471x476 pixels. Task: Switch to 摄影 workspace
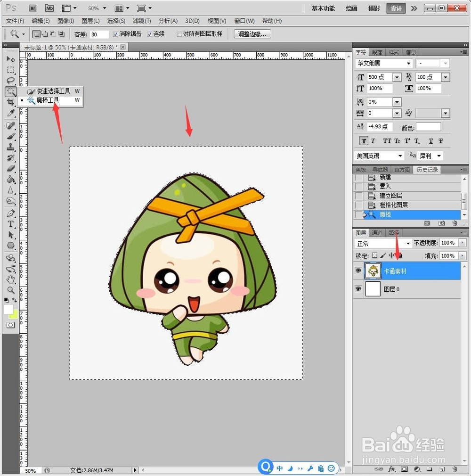374,8
